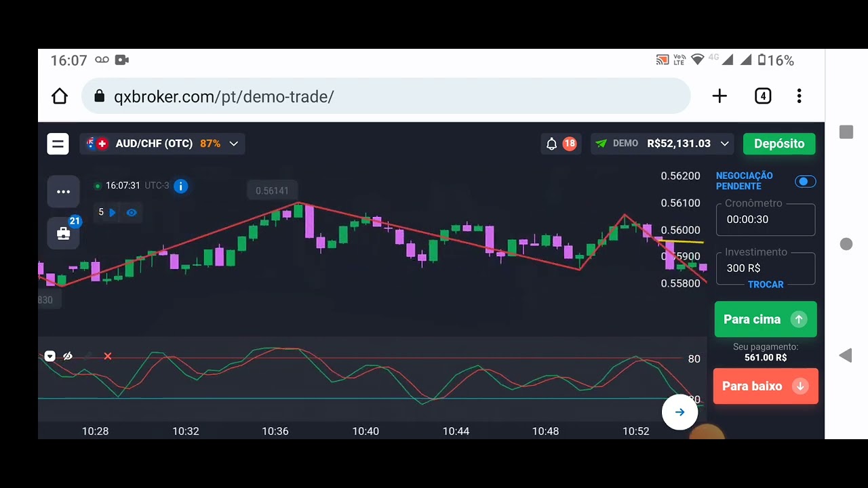The width and height of the screenshot is (868, 488).
Task: Edit the Cronômetro 00:00:30 field
Action: pyautogui.click(x=766, y=219)
